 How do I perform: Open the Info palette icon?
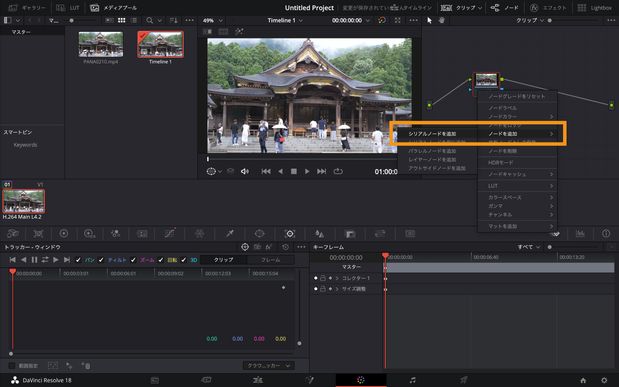pos(606,233)
